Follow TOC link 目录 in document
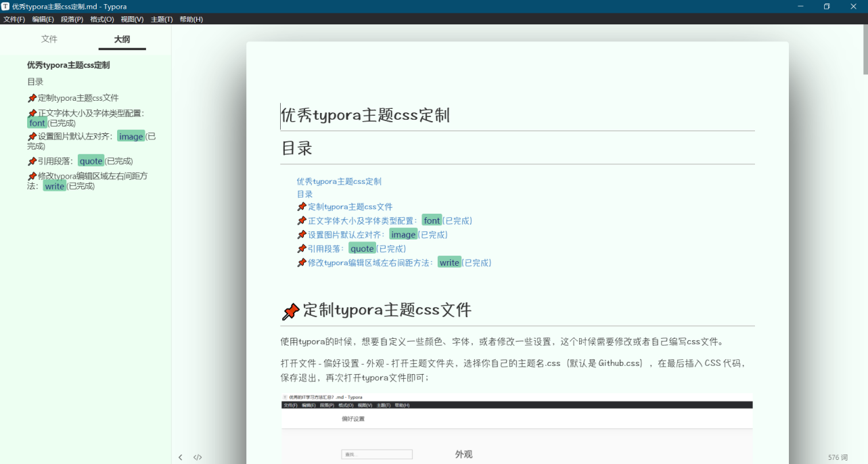Image resolution: width=868 pixels, height=464 pixels. click(304, 194)
